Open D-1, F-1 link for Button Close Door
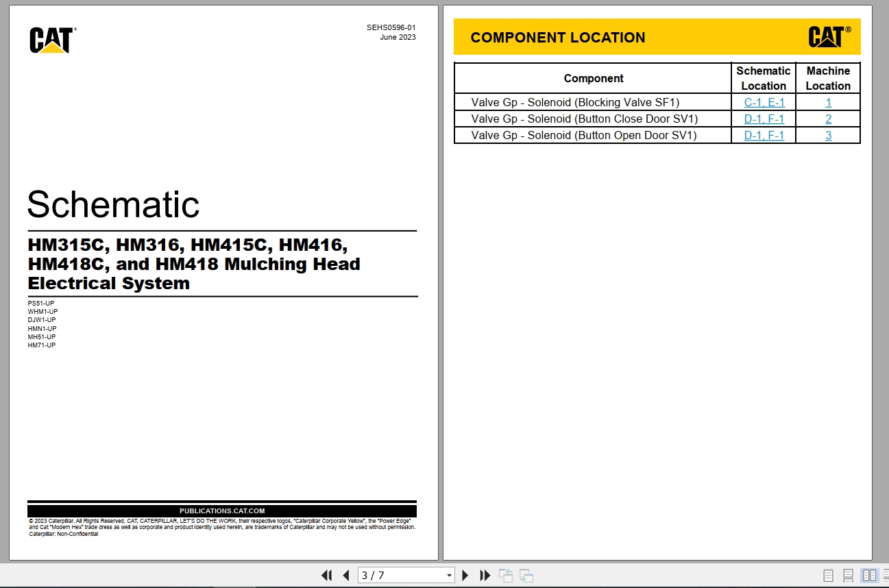889x588 pixels. click(x=764, y=119)
